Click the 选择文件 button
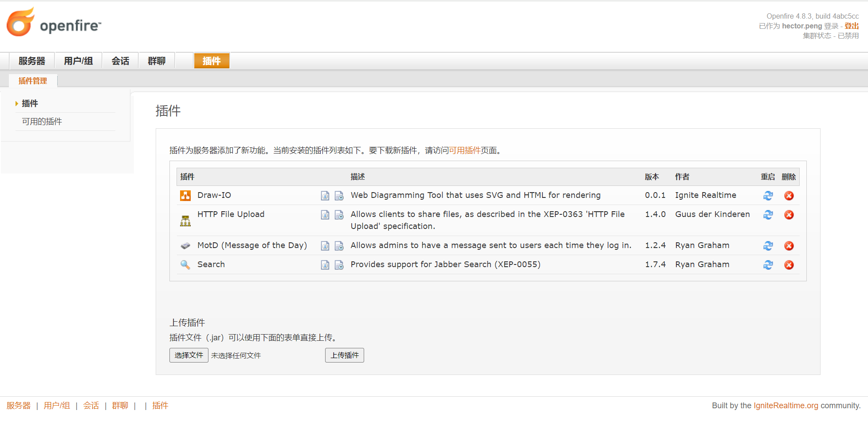 click(189, 355)
